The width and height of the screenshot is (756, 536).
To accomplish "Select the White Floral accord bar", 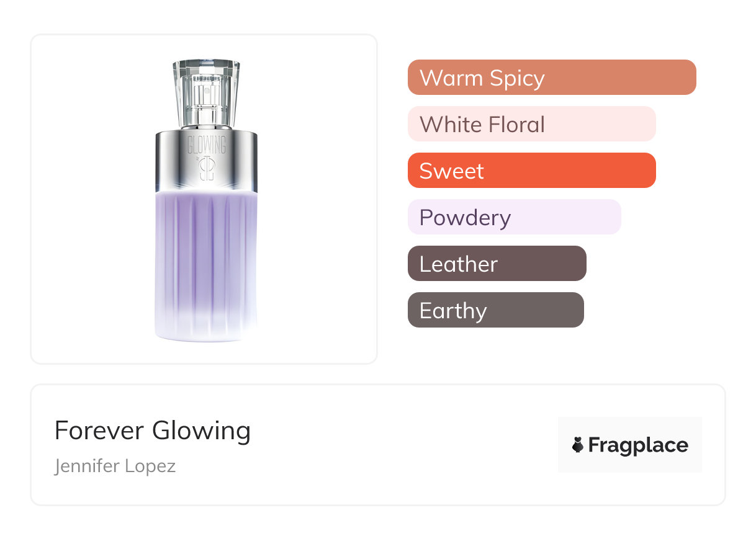I will tap(531, 124).
